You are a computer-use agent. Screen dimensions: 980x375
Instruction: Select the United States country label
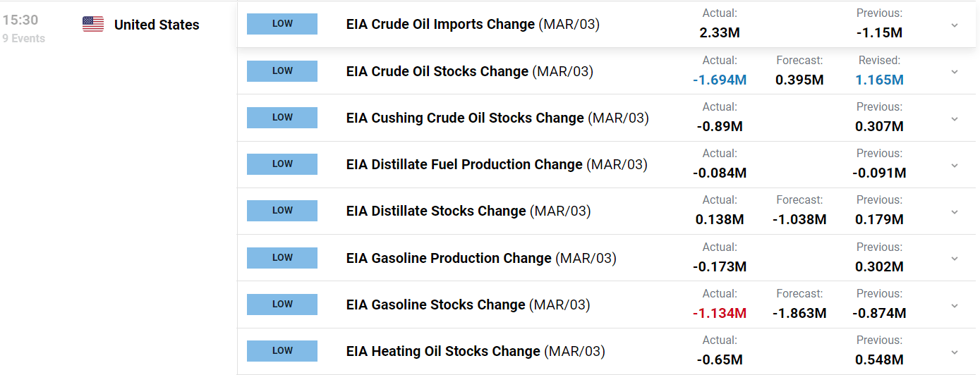[157, 25]
